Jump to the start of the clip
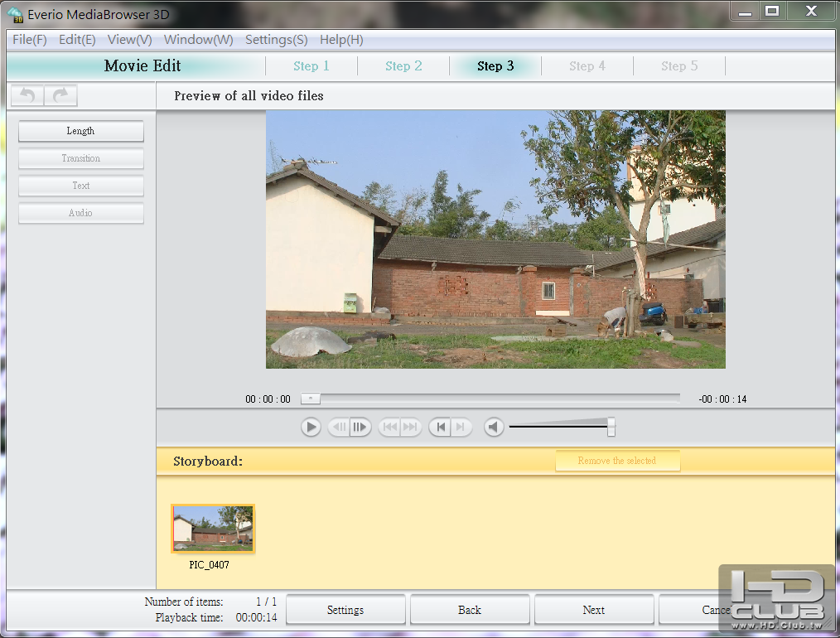Viewport: 840px width, 638px height. click(x=440, y=428)
